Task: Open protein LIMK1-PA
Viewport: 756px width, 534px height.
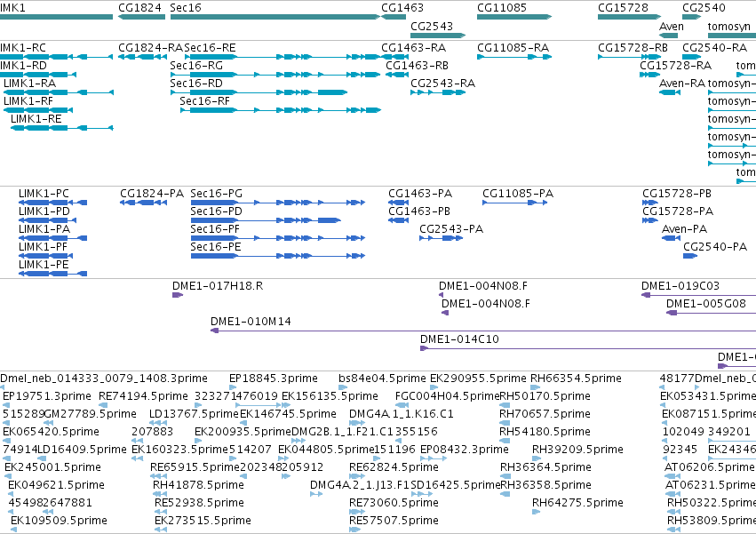Action: click(x=44, y=229)
